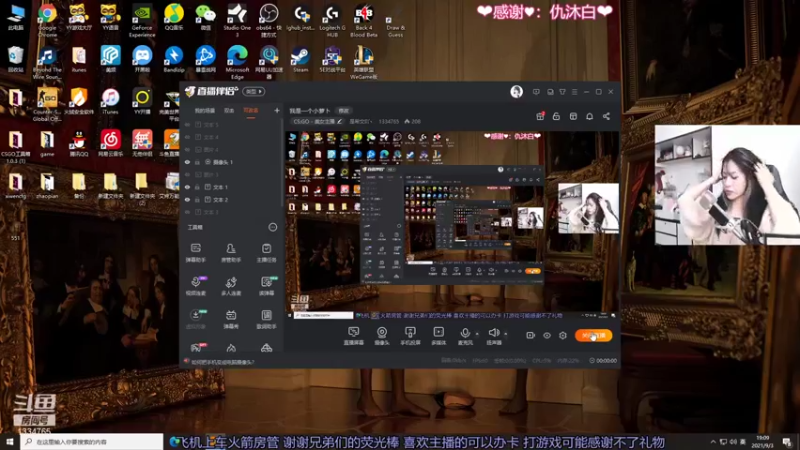
Task: Open the user avatar in the title bar
Action: tap(516, 91)
